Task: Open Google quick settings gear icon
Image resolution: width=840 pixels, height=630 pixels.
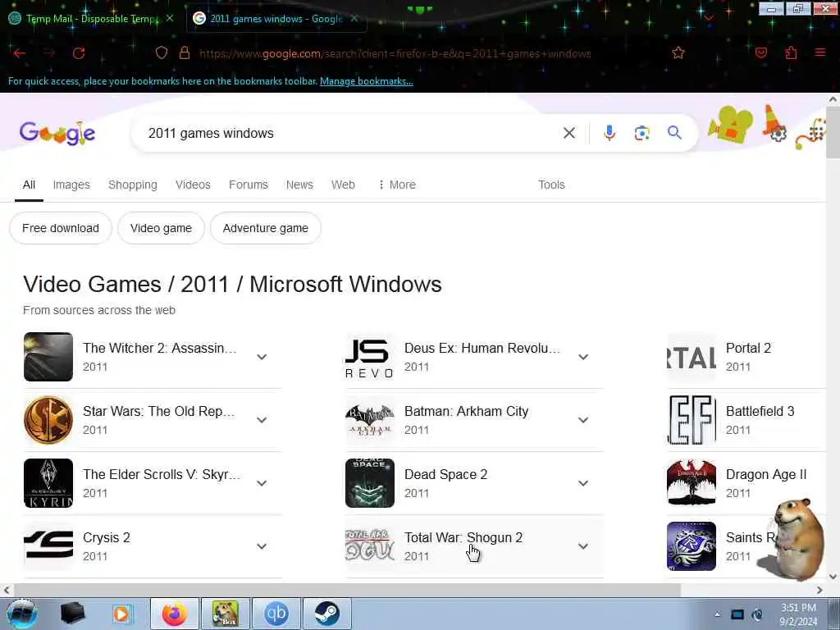Action: click(778, 134)
